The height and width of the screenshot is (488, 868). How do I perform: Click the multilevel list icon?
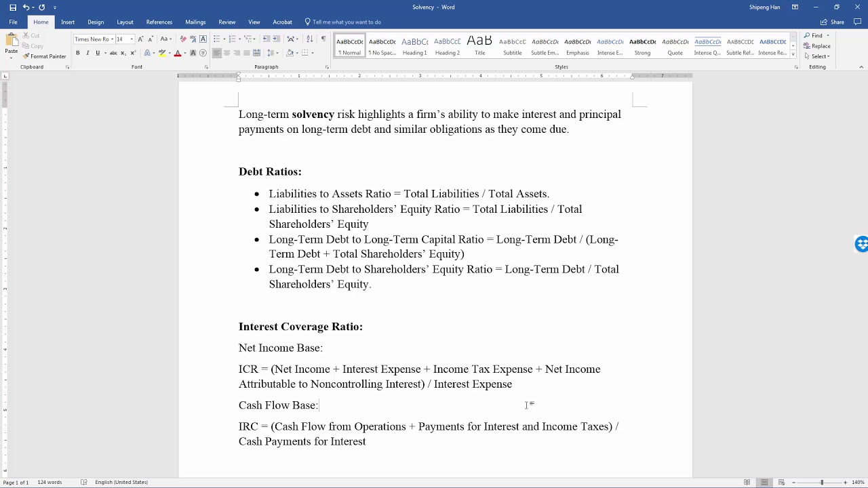(x=247, y=39)
